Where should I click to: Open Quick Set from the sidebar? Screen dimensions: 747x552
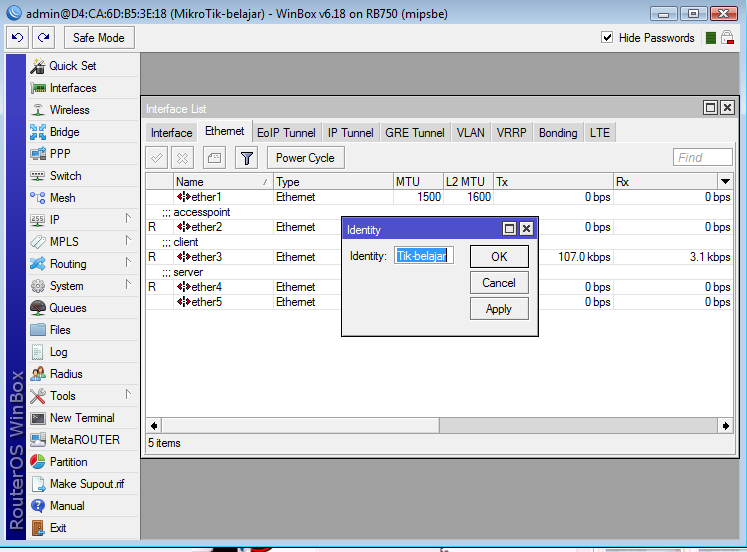click(x=83, y=66)
